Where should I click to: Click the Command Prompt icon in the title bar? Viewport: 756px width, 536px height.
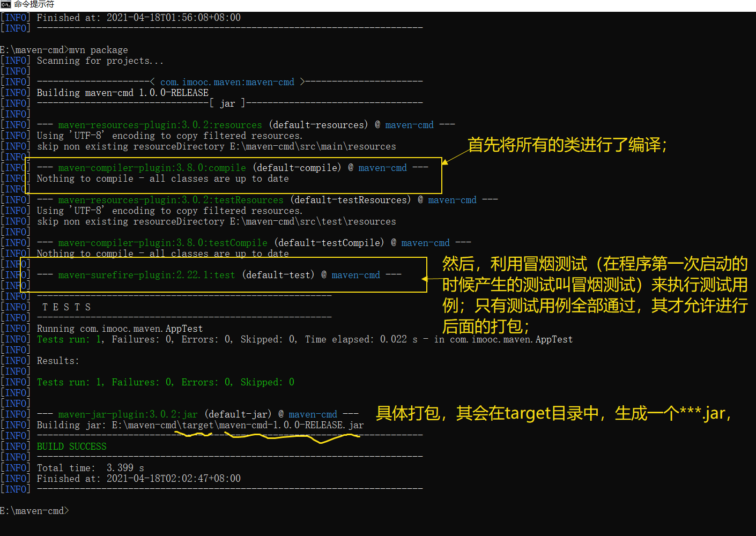5,4
